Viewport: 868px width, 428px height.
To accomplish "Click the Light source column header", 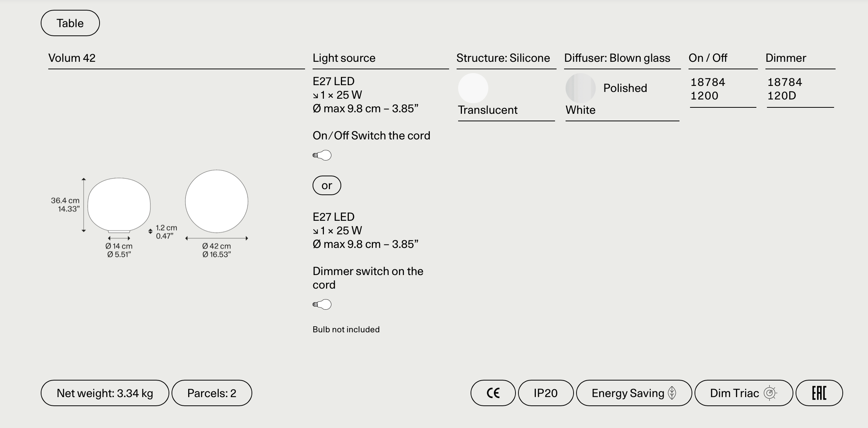I will coord(344,58).
